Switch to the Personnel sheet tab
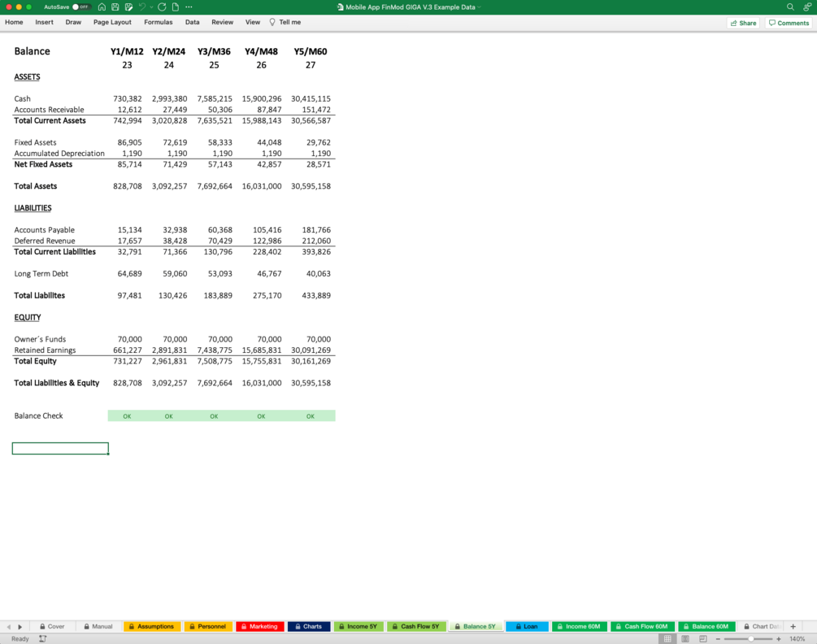 (208, 626)
